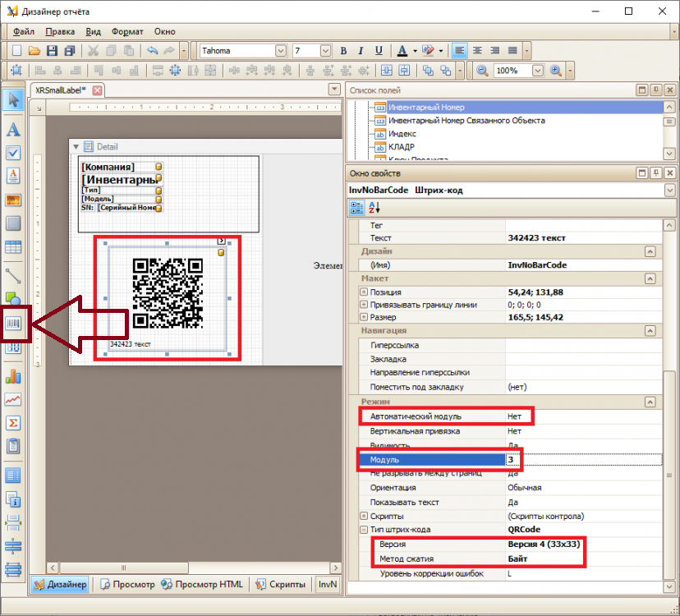
Task: Select the Table control tool
Action: (x=13, y=247)
